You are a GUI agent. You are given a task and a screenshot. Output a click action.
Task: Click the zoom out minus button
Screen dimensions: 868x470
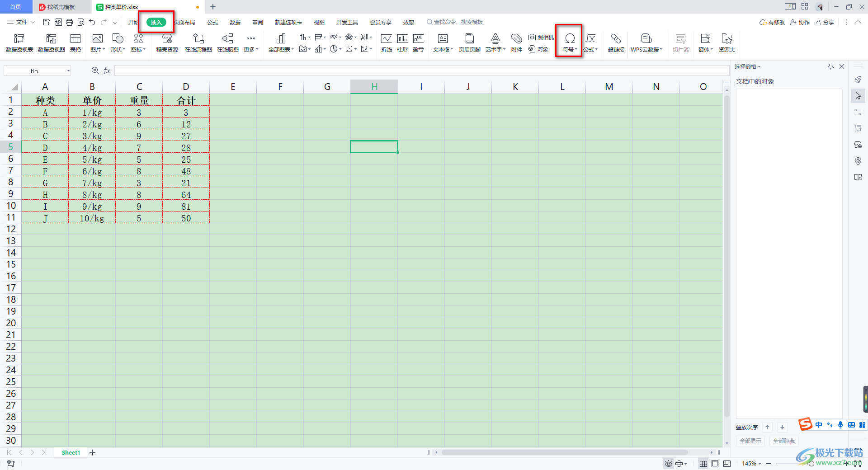pos(769,464)
